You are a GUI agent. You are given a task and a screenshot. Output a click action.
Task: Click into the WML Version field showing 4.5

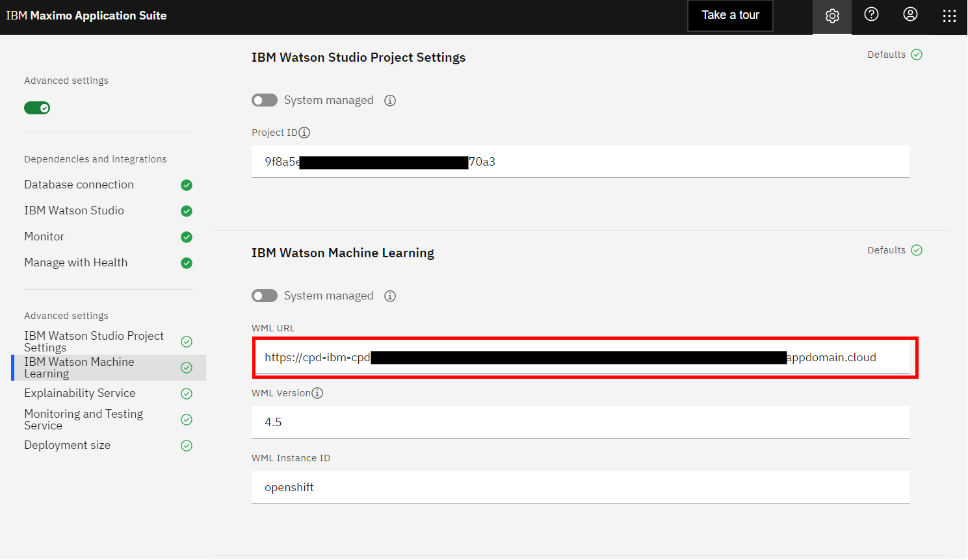(581, 422)
